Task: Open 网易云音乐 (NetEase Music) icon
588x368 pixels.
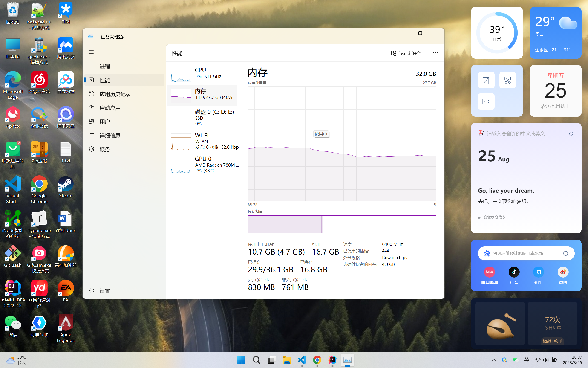Action: 39,83
